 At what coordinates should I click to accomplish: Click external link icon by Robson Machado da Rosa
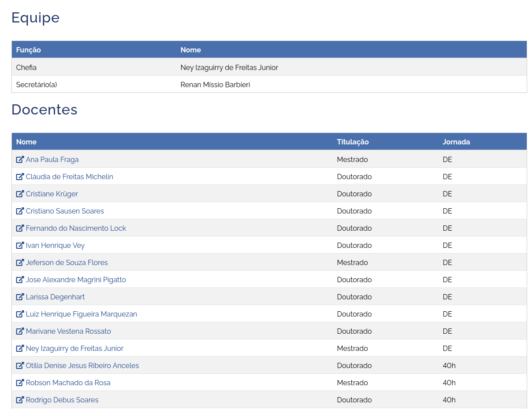tap(20, 383)
